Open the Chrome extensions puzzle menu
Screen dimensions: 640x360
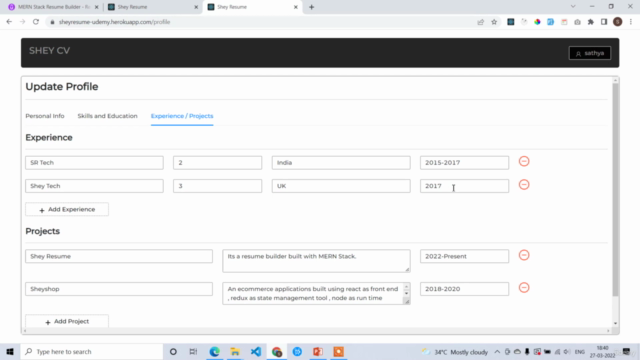click(591, 22)
